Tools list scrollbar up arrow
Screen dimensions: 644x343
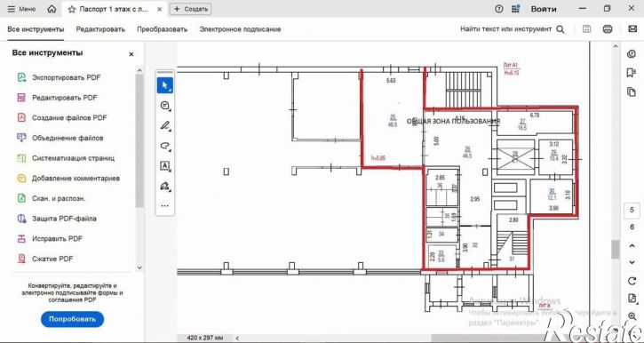tap(139, 70)
